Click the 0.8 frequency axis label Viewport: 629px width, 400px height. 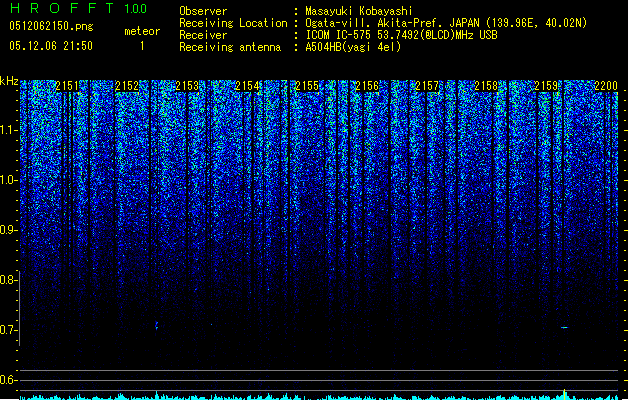(9, 280)
